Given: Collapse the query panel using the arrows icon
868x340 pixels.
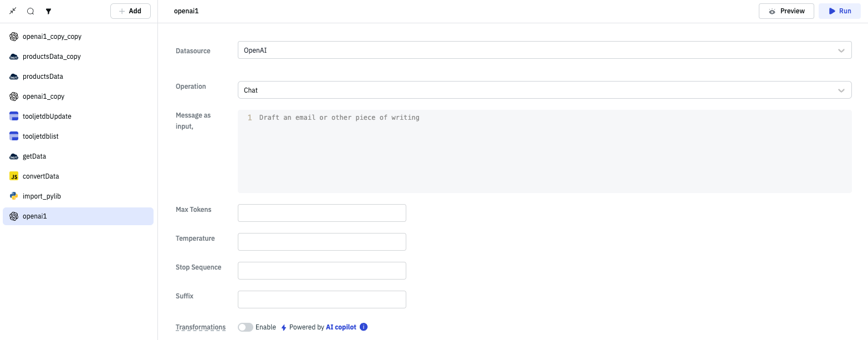Looking at the screenshot, I should pos(13,11).
